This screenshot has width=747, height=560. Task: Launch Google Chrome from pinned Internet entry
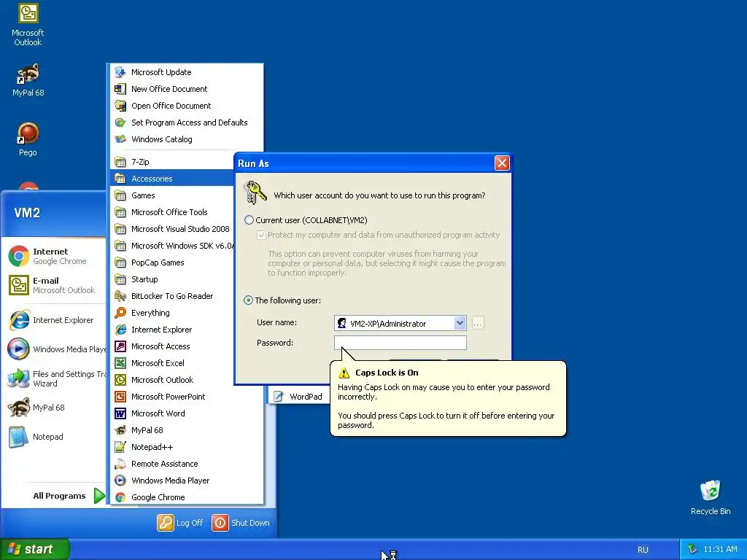point(53,256)
